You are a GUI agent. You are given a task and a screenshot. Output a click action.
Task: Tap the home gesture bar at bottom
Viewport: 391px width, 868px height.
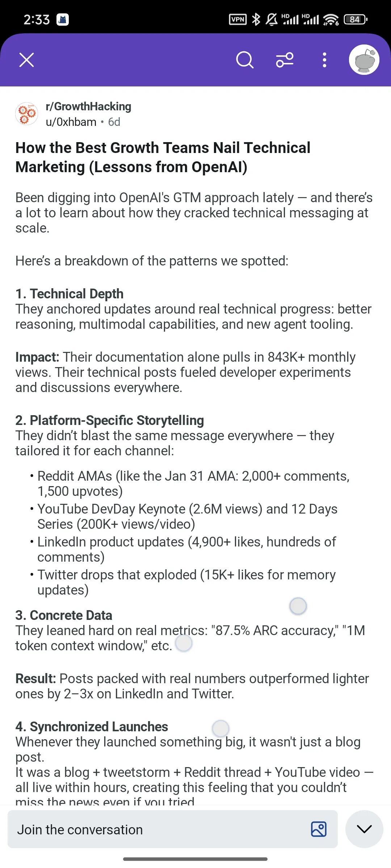point(195,859)
